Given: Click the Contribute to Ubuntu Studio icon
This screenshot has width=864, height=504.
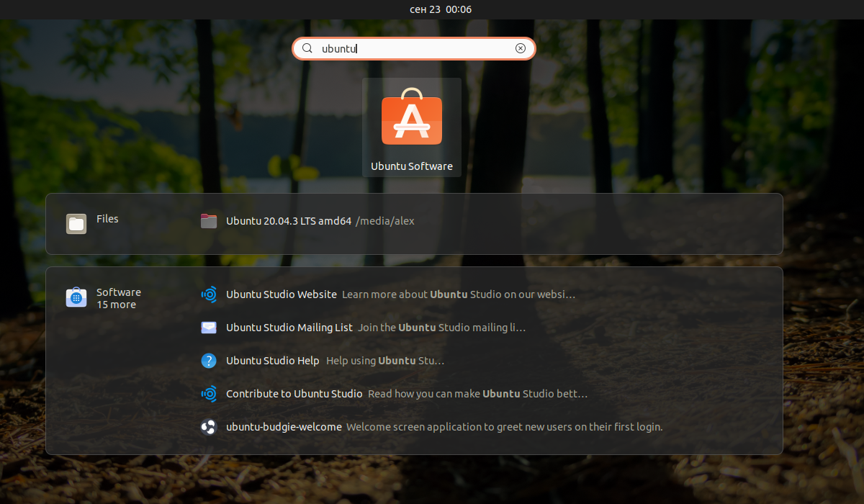Looking at the screenshot, I should pos(209,394).
